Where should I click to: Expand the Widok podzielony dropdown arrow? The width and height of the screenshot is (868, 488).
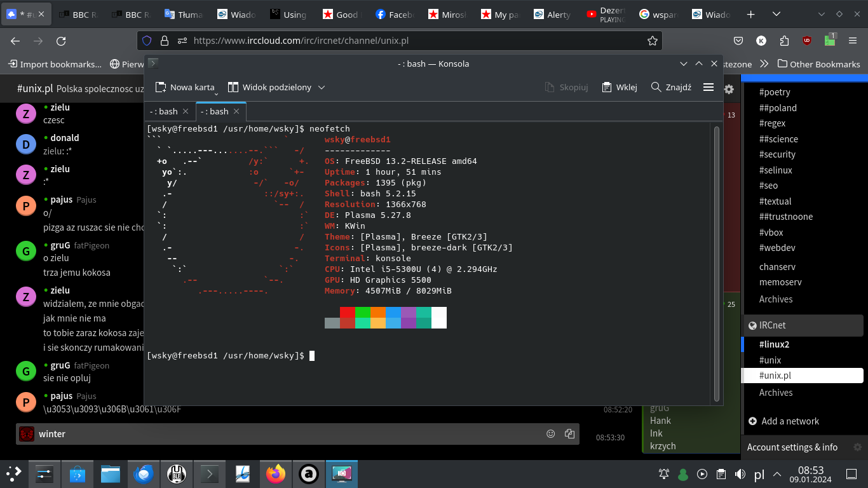pyautogui.click(x=322, y=87)
